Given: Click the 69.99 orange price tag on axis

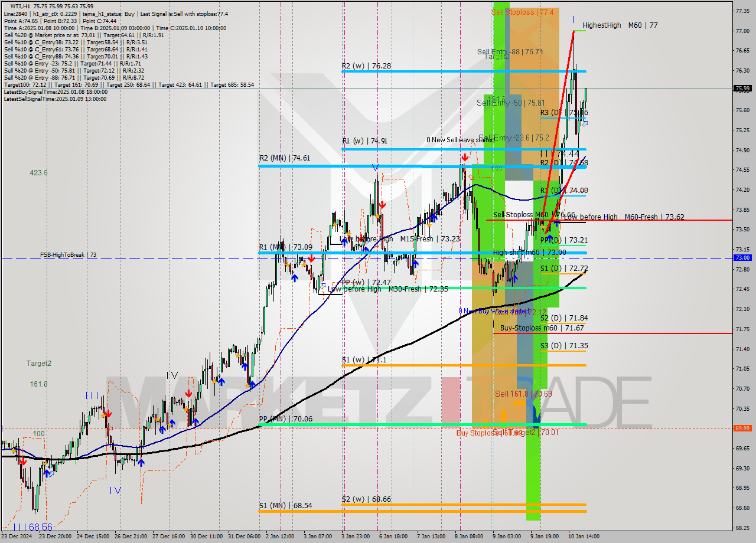Looking at the screenshot, I should click(x=742, y=428).
